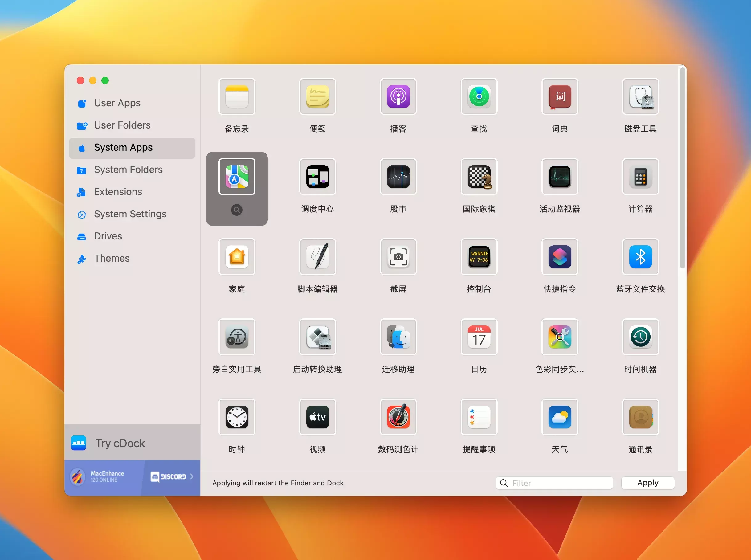Open the User Apps sidebar section
This screenshot has width=751, height=560.
click(117, 103)
